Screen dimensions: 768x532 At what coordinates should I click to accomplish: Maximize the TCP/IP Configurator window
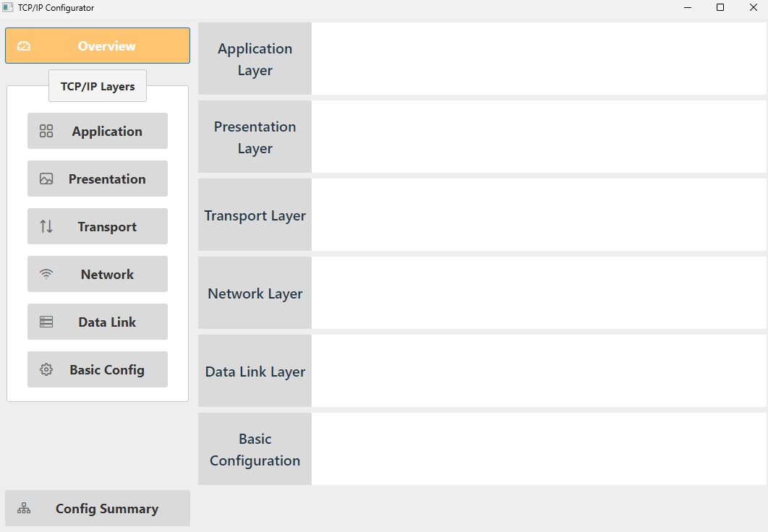pyautogui.click(x=720, y=8)
